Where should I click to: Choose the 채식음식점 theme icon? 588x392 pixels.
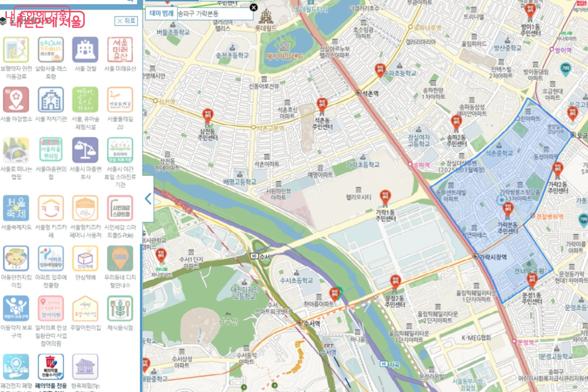pyautogui.click(x=120, y=308)
